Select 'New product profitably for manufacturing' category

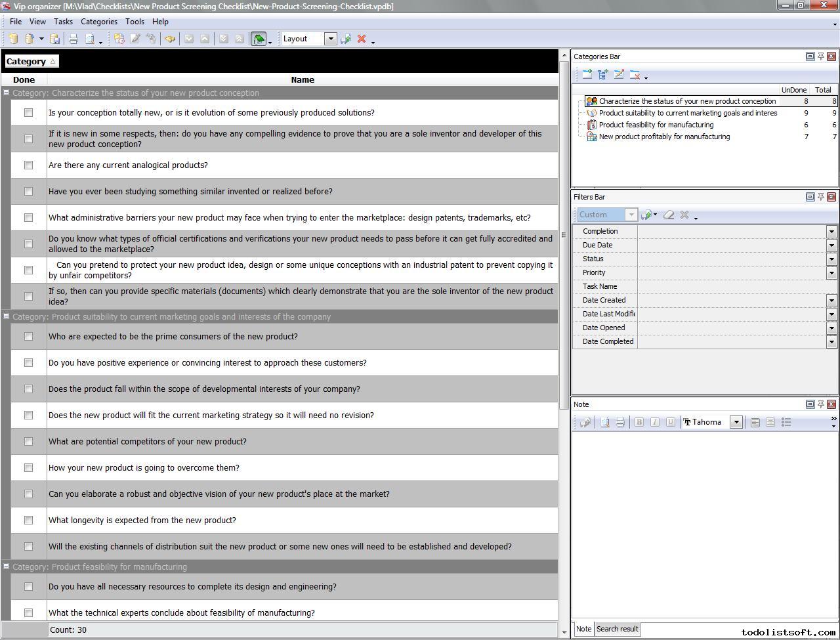click(x=664, y=137)
